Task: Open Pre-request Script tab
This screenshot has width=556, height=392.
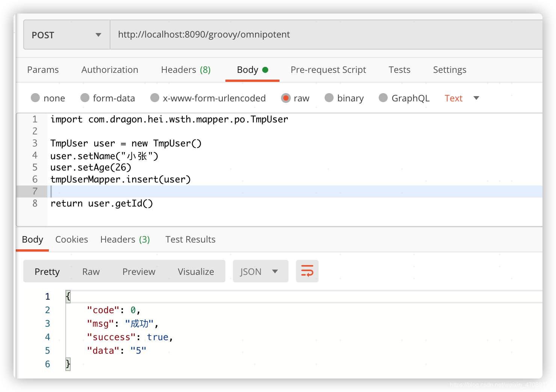Action: click(328, 70)
